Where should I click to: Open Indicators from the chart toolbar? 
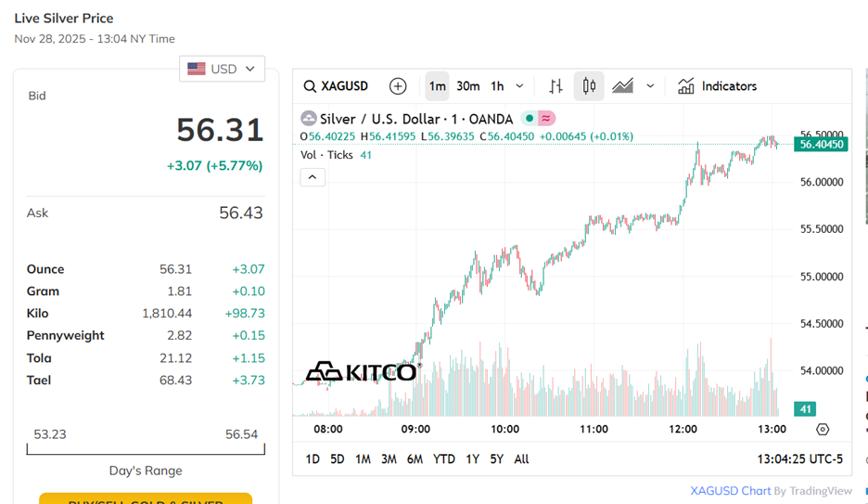click(717, 86)
